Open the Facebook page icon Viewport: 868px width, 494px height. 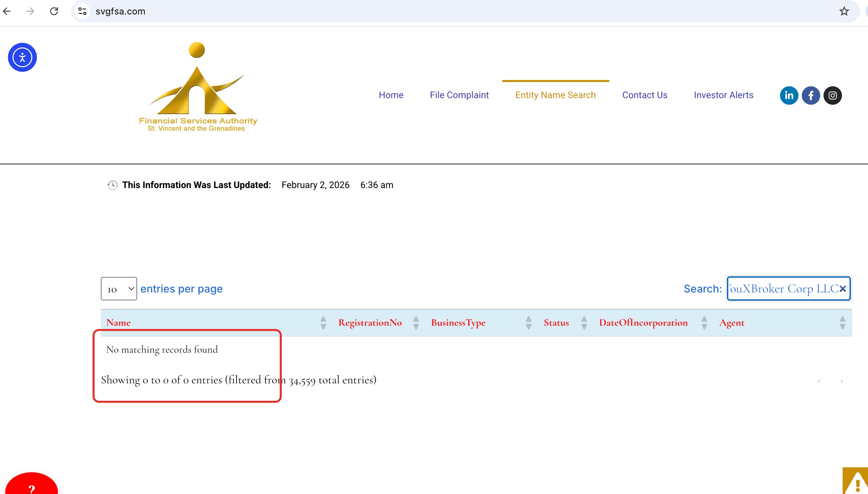point(811,95)
